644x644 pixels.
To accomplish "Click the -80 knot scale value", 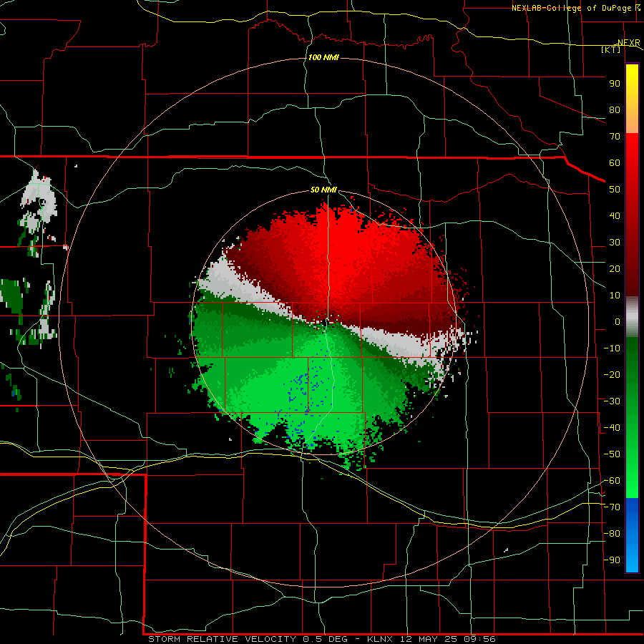I will click(612, 534).
